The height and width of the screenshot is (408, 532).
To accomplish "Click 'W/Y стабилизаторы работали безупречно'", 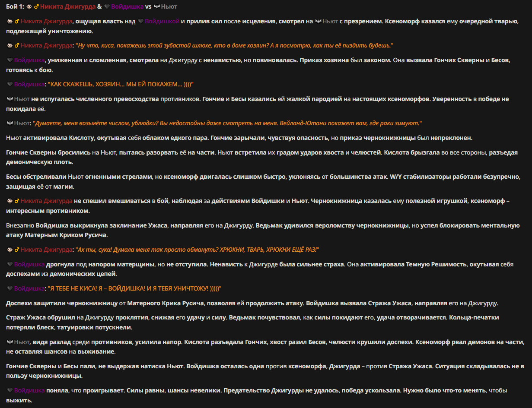I will point(454,176).
